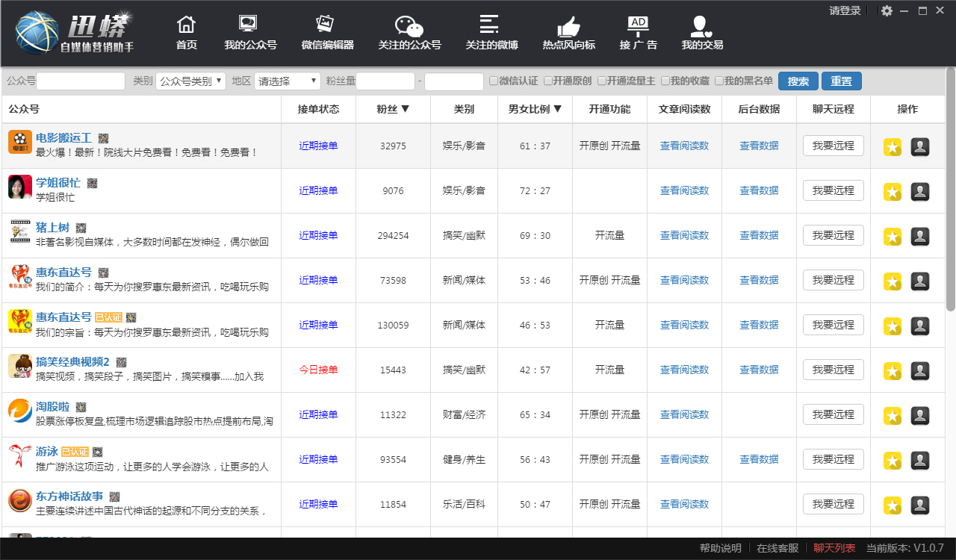Click 今日接单 status of 搞笑经典视频2
This screenshot has height=560, width=956.
318,370
